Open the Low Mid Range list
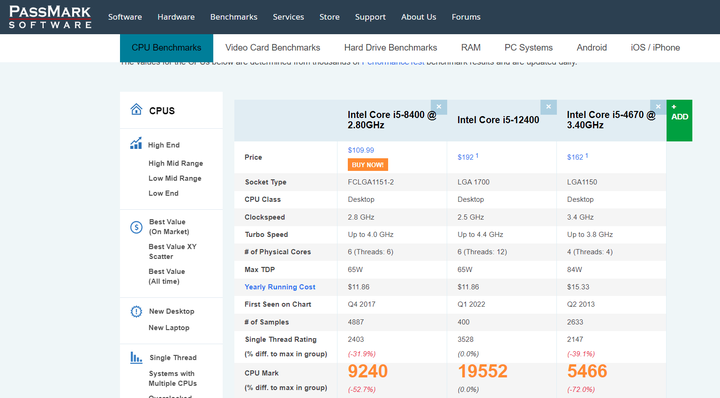This screenshot has height=398, width=720. [x=174, y=178]
